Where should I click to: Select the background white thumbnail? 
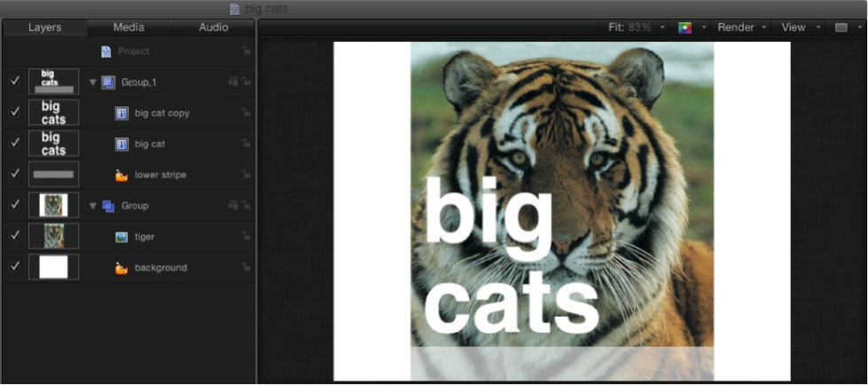54,267
